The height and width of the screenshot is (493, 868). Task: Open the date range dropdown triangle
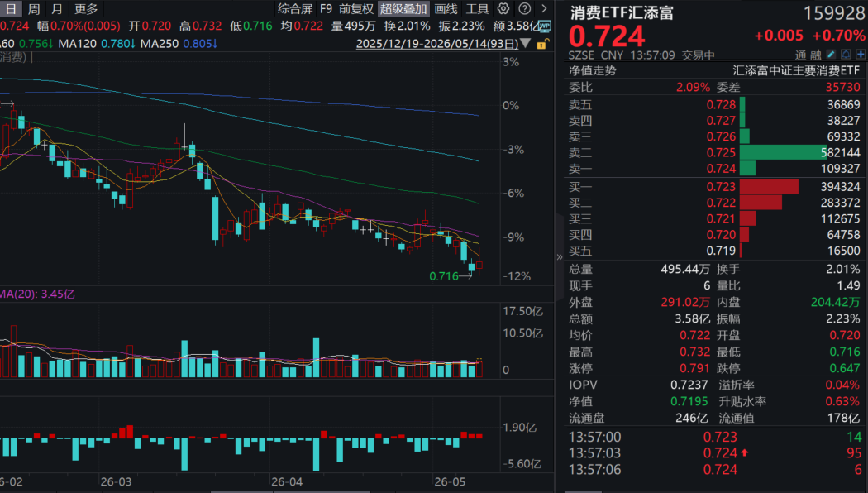point(525,43)
